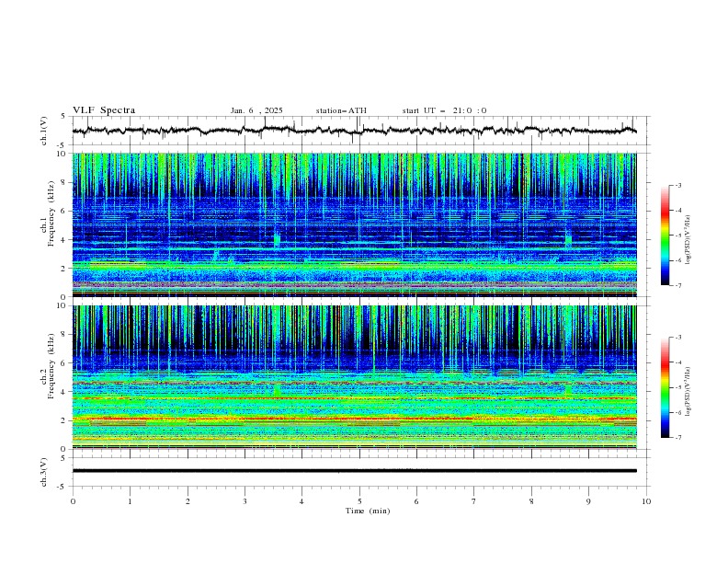The width and height of the screenshot is (728, 563).
Task: Click the "VLF Spectra" plot title
Action: (104, 110)
